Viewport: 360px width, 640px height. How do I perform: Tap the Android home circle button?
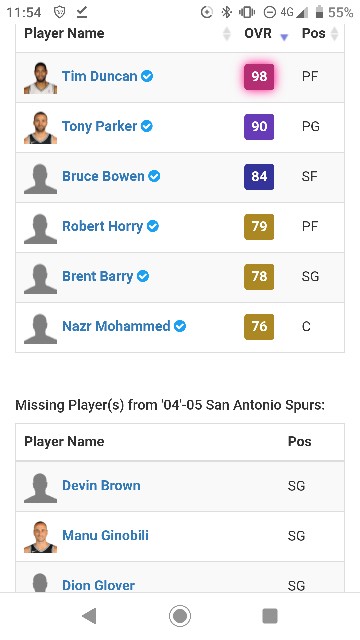[180, 616]
